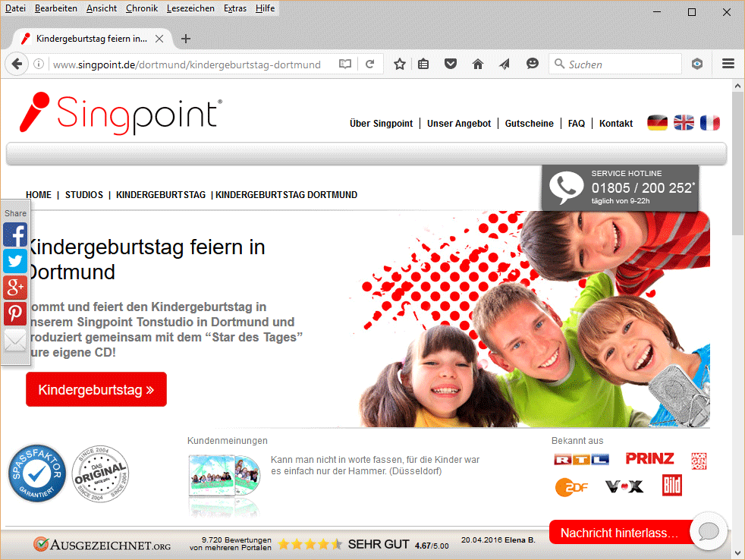Share page on Facebook

15,234
